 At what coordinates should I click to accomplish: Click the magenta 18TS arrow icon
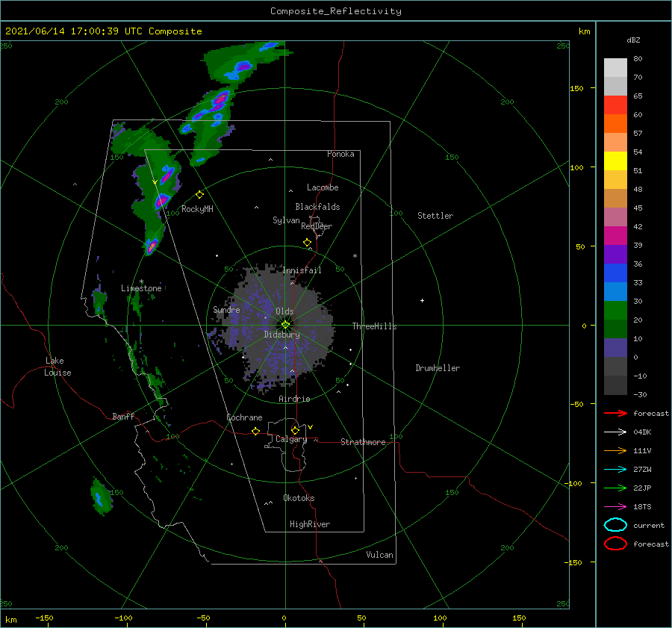pos(615,507)
